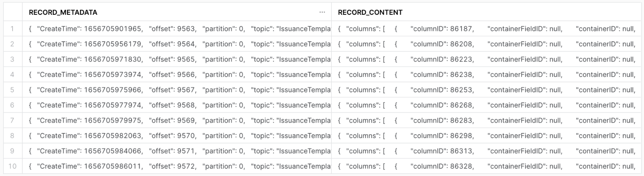This screenshot has width=644, height=176.
Task: Select row number 1
Action: [x=12, y=29]
